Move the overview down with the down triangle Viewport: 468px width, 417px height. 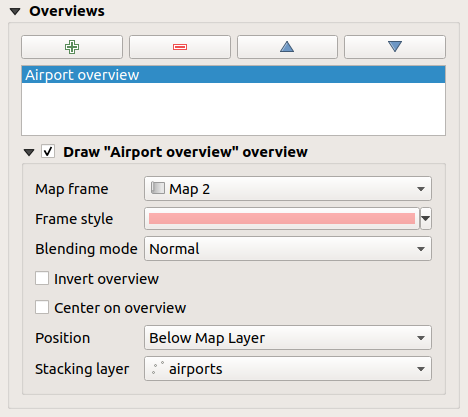[x=395, y=47]
